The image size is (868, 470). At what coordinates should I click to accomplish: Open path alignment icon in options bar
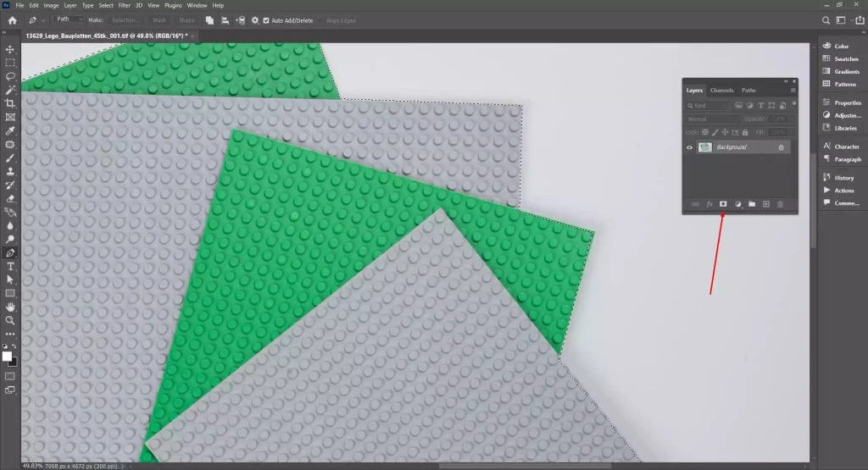[225, 20]
